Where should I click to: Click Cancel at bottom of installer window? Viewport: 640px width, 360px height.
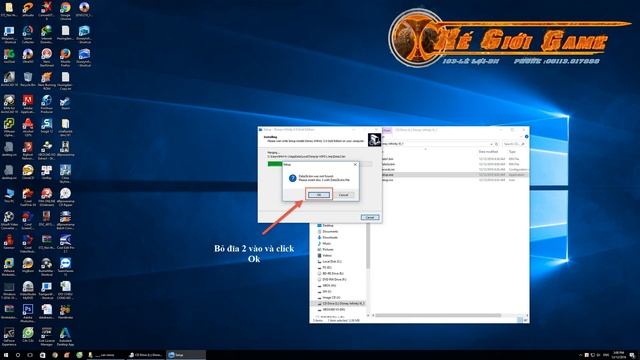click(x=370, y=218)
